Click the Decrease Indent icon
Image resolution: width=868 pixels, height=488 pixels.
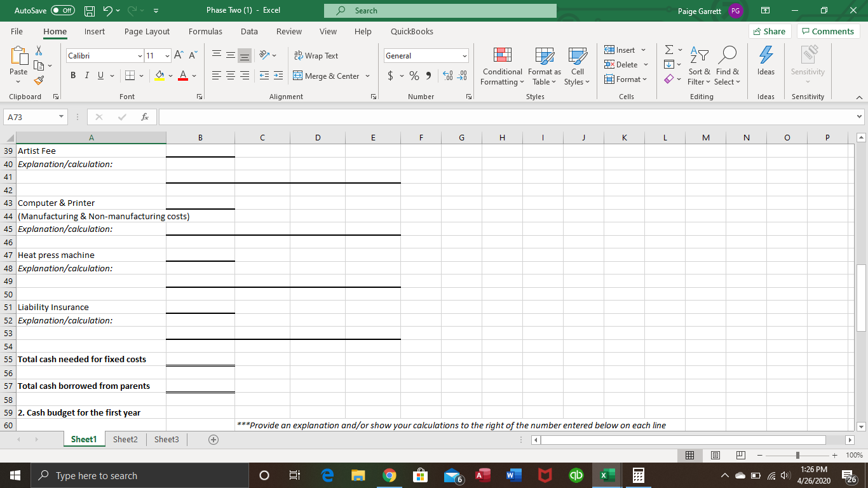[x=264, y=76]
